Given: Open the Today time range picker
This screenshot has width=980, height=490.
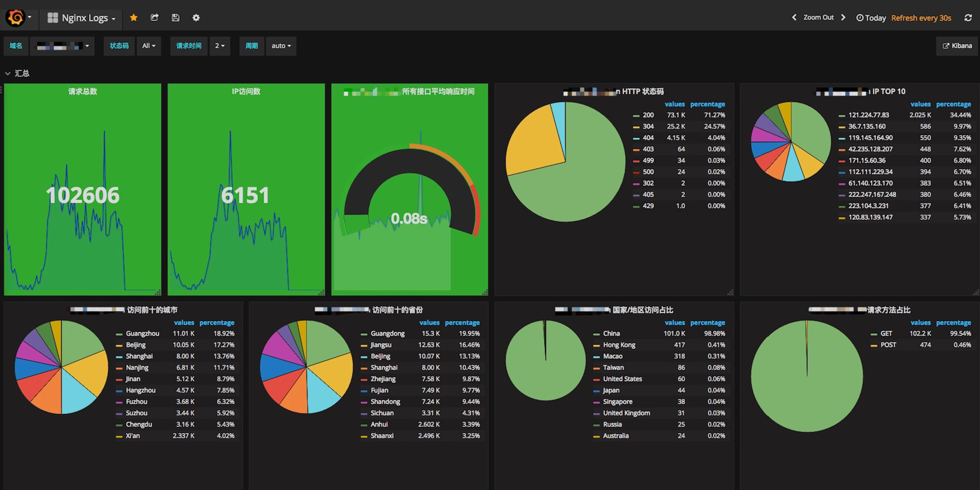Looking at the screenshot, I should 871,18.
